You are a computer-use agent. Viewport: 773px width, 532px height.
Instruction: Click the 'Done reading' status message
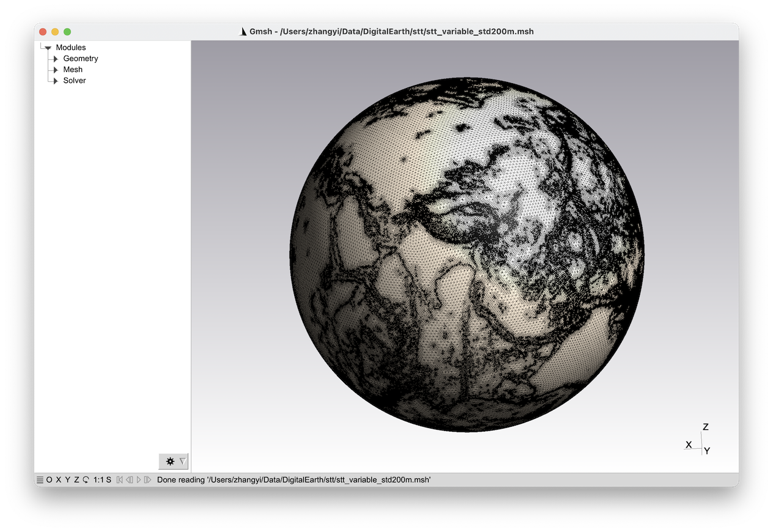[294, 480]
